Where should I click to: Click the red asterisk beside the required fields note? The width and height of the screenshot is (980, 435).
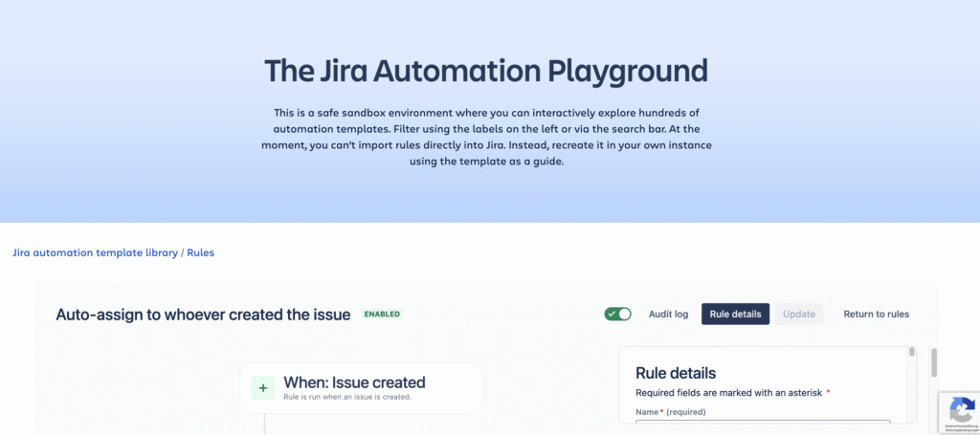tap(828, 393)
